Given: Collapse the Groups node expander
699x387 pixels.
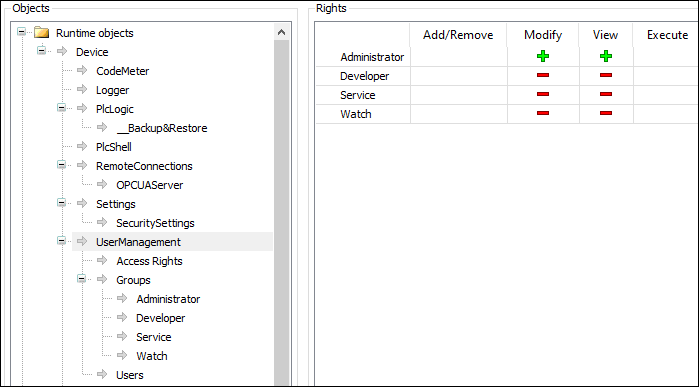Looking at the screenshot, I should click(x=81, y=279).
